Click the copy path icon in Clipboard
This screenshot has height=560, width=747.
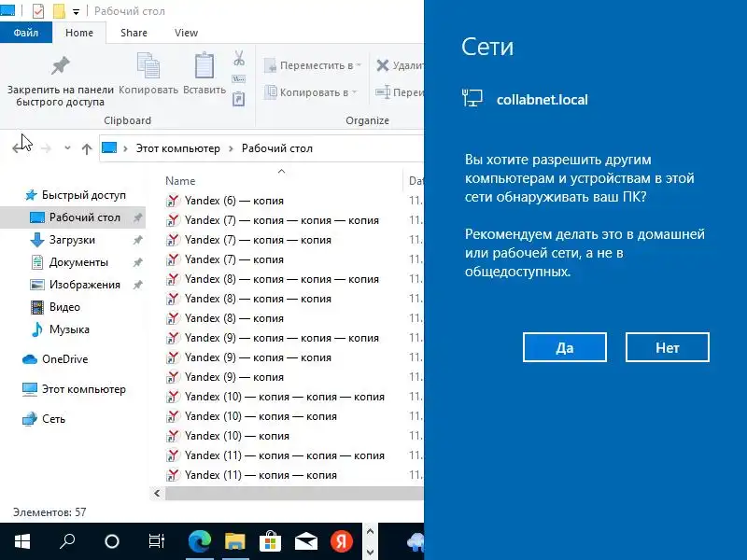point(239,78)
